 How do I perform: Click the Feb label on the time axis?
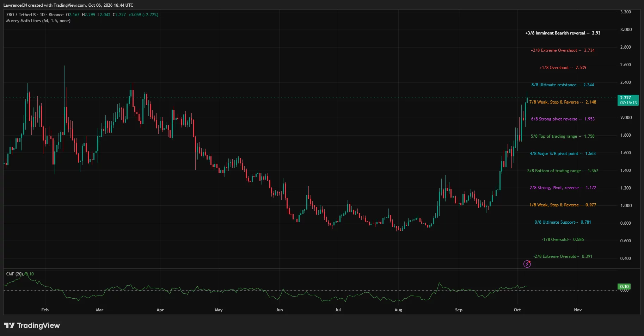(45, 310)
